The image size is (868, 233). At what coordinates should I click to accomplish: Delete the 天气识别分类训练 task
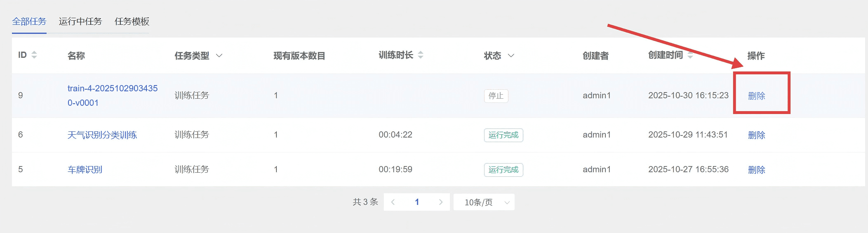(756, 135)
